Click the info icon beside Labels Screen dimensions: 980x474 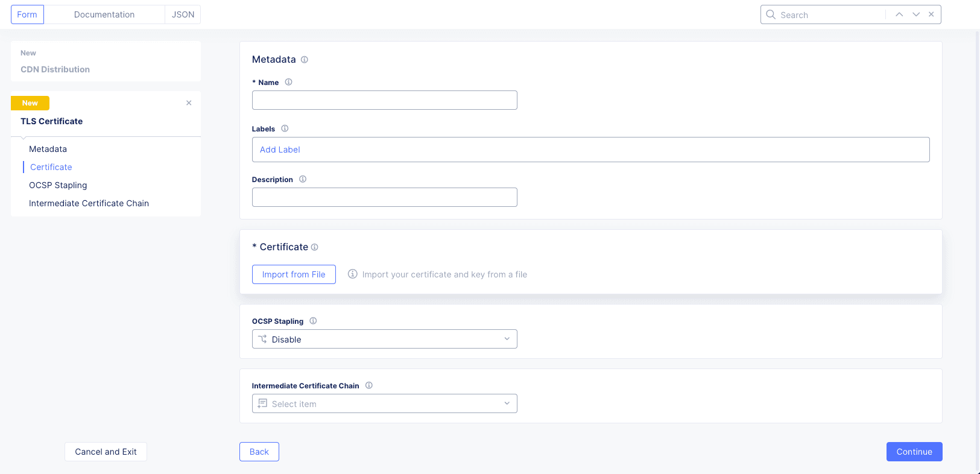(x=285, y=128)
